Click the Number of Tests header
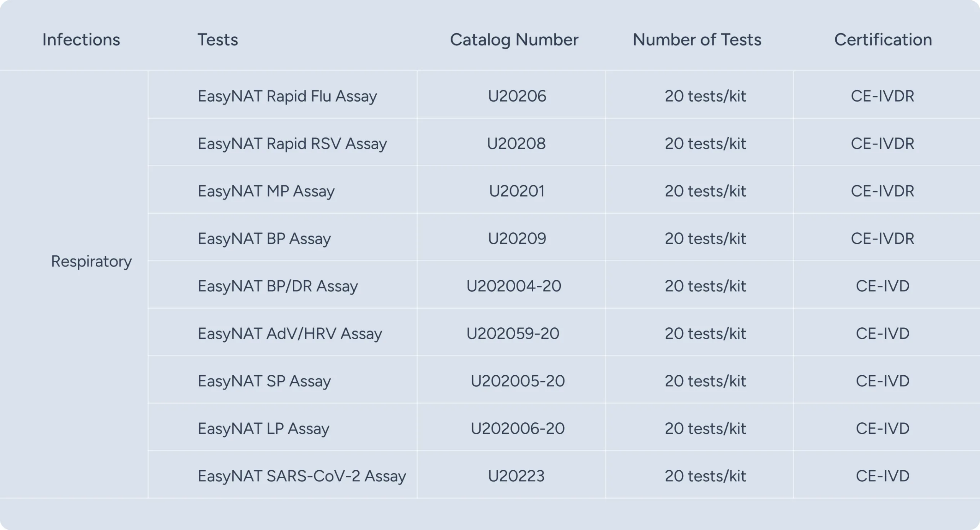This screenshot has height=530, width=980. pos(697,40)
